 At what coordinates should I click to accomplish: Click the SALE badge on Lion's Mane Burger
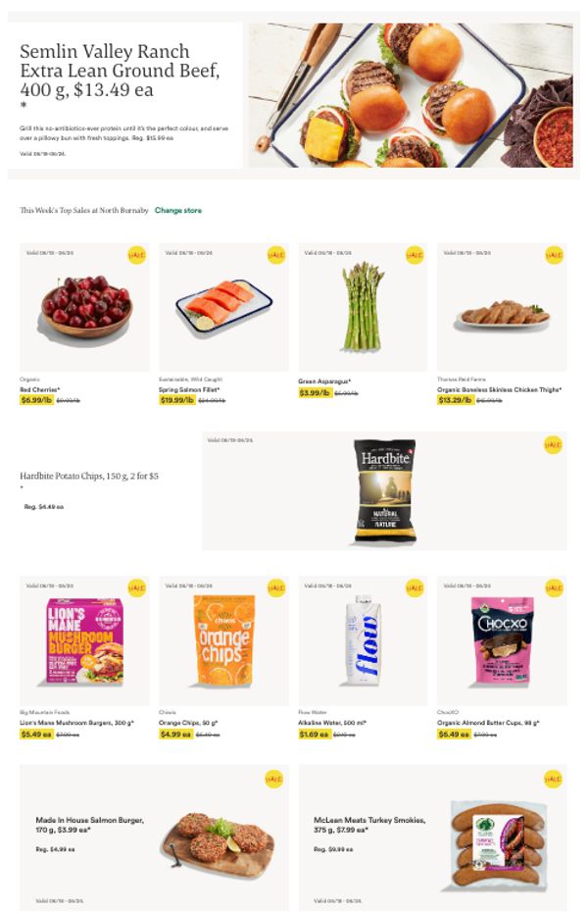coord(136,587)
